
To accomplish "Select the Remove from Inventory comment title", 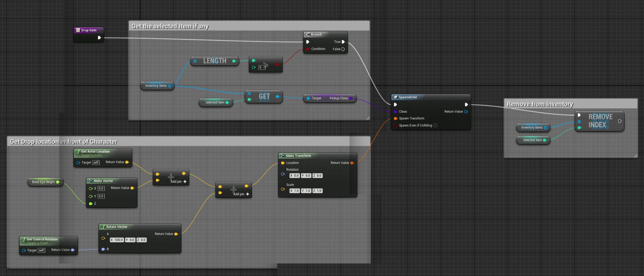I will 540,104.
